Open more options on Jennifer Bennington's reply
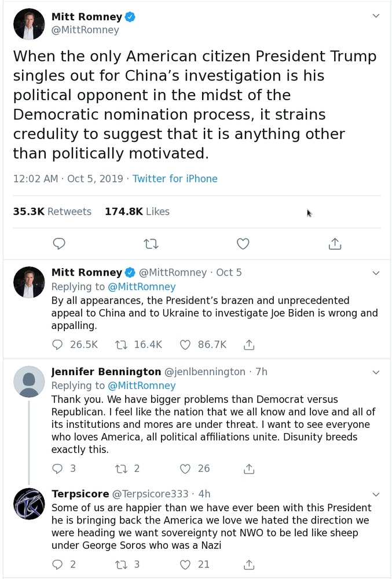 coord(376,372)
